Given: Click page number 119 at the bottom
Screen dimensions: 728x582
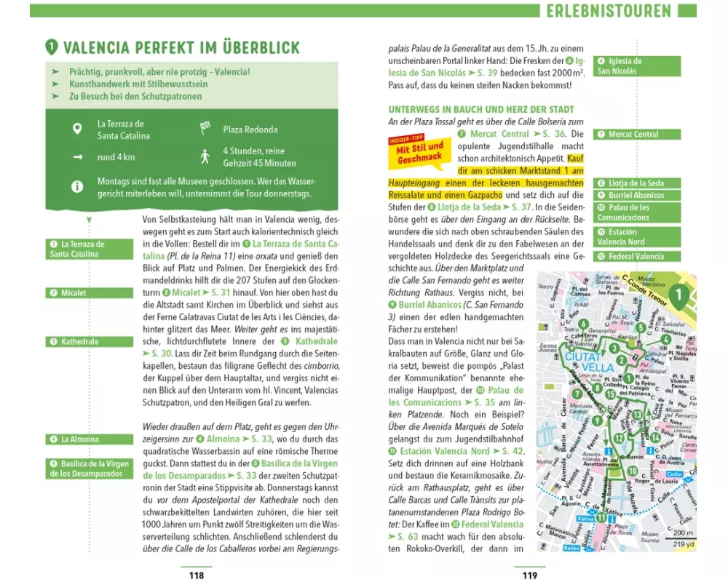Looking at the screenshot, I should 529,575.
